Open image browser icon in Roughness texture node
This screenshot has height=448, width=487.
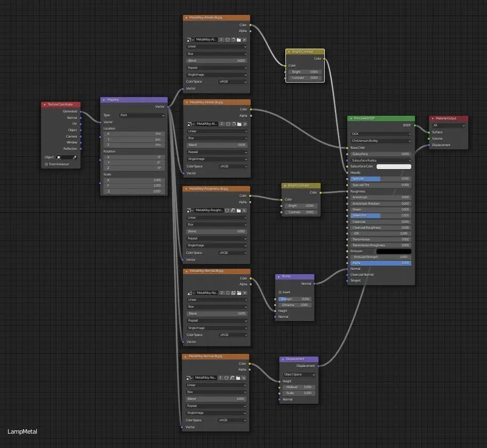pyautogui.click(x=190, y=211)
